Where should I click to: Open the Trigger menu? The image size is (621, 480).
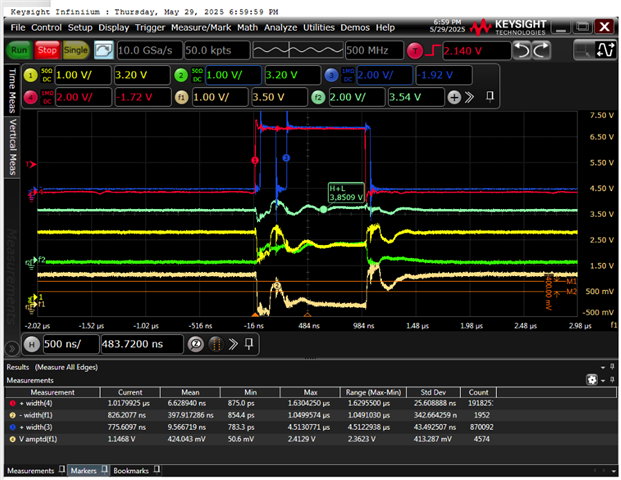point(150,27)
